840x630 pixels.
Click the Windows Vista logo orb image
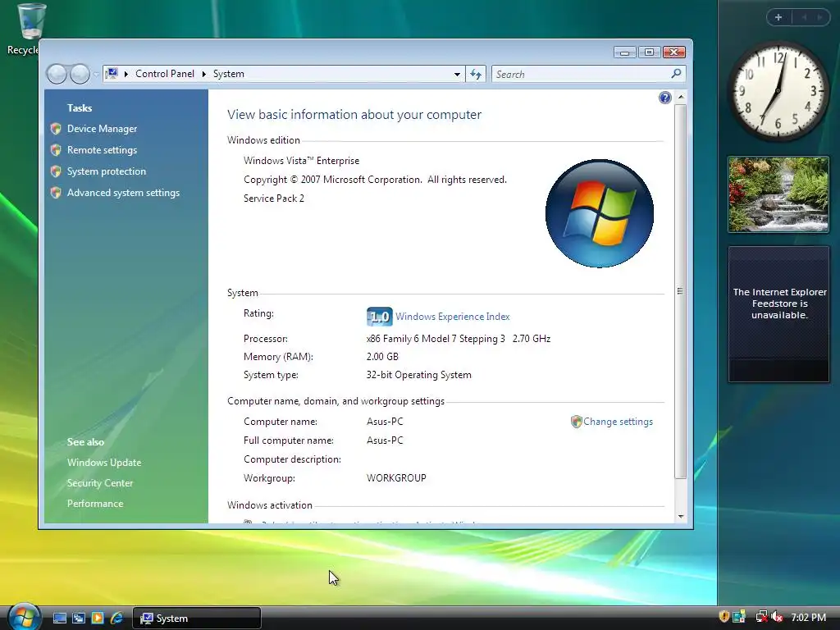tap(599, 213)
